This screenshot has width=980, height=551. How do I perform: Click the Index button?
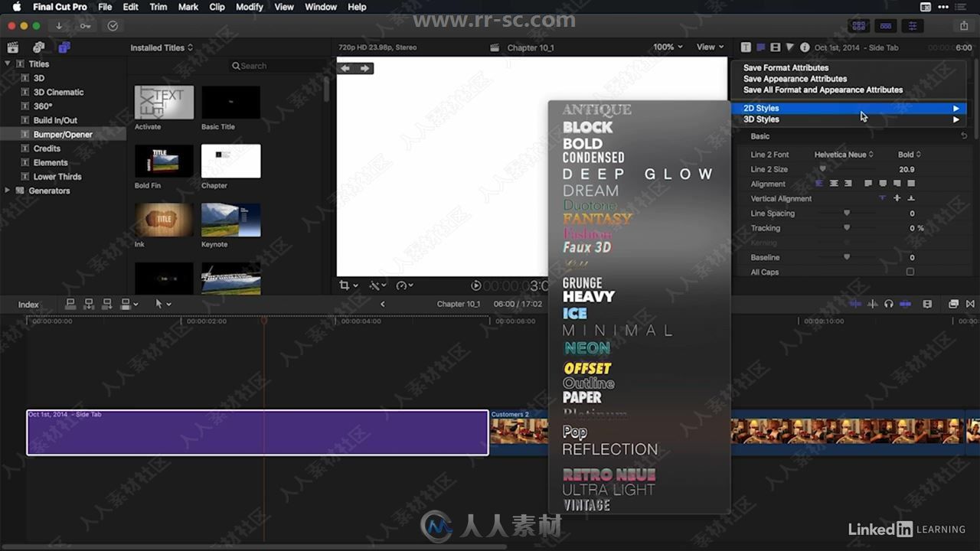pos(28,305)
